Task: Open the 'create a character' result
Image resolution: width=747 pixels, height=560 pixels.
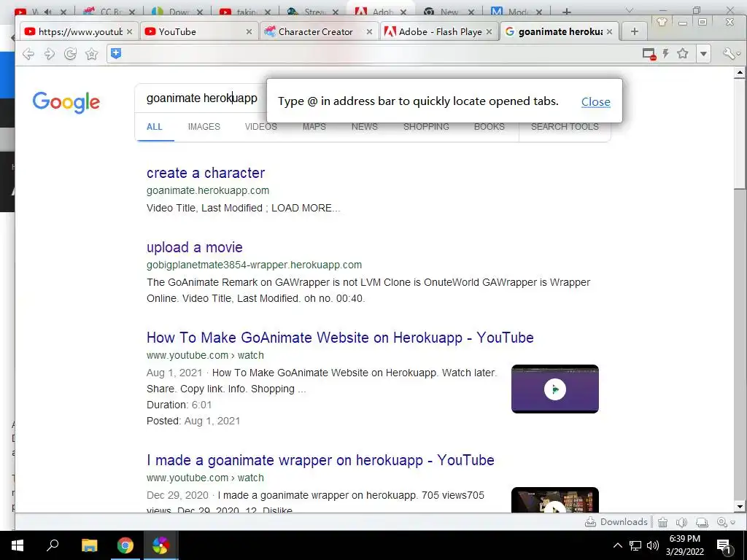Action: [205, 173]
